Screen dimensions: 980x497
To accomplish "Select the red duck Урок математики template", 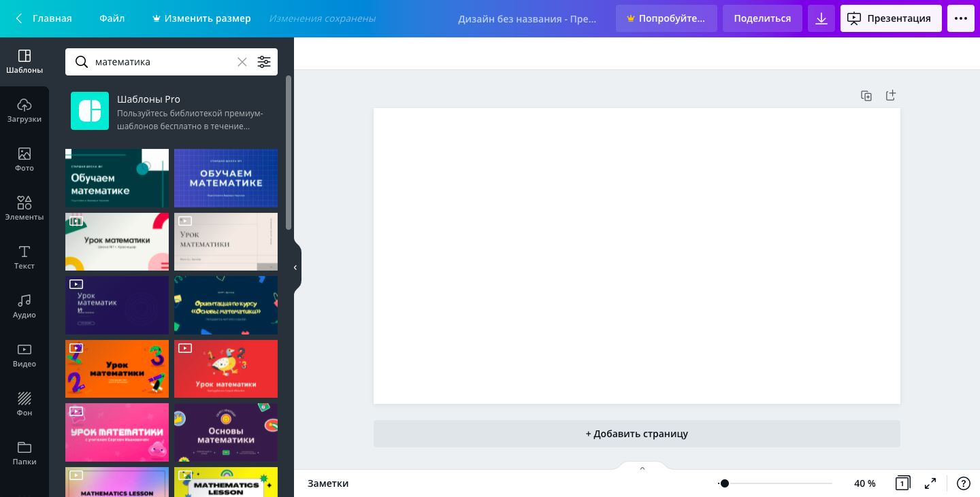I will [226, 369].
